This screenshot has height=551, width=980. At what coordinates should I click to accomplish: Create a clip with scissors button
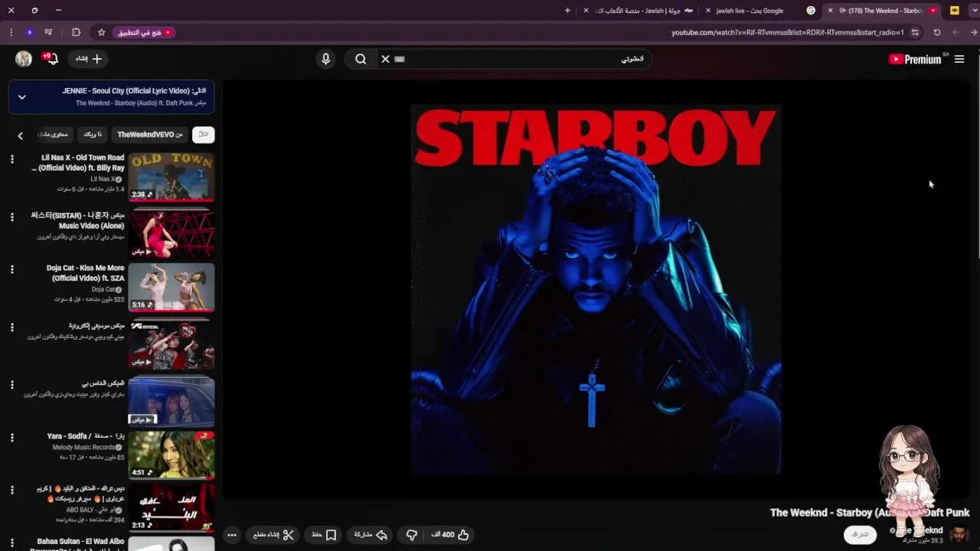[x=273, y=535]
